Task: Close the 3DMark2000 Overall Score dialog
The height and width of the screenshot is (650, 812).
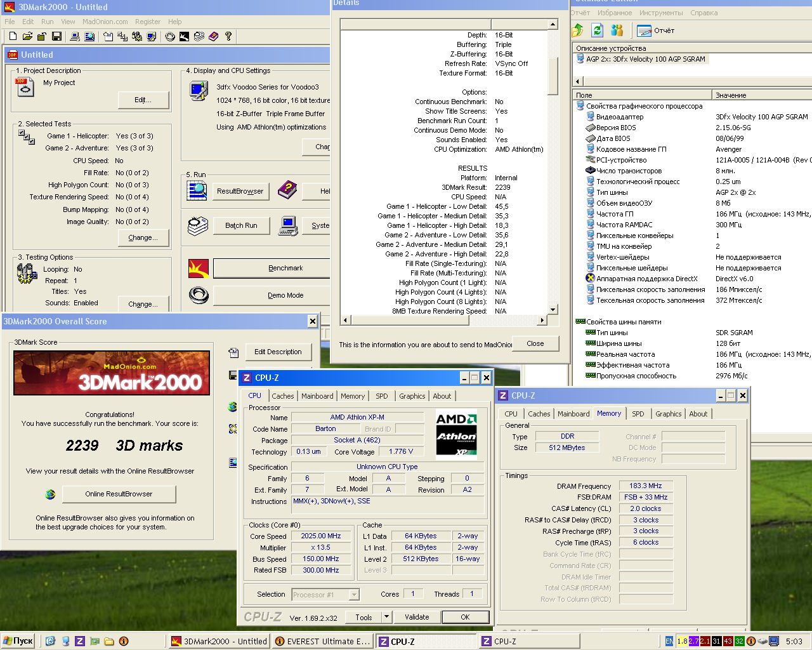Action: [x=312, y=321]
